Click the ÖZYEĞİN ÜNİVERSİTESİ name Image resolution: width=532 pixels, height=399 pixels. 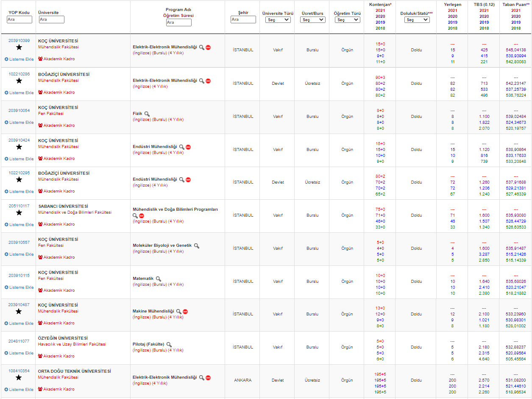point(63,338)
